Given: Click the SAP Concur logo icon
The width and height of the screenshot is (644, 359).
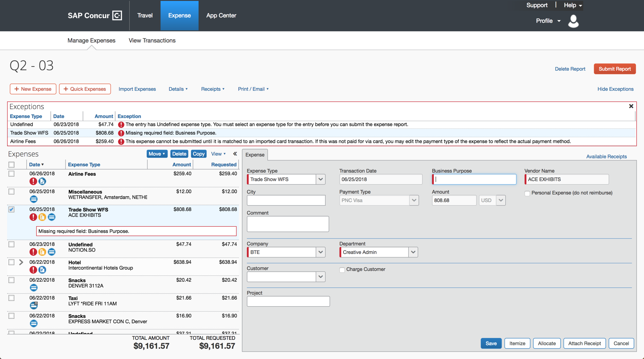Looking at the screenshot, I should 117,15.
